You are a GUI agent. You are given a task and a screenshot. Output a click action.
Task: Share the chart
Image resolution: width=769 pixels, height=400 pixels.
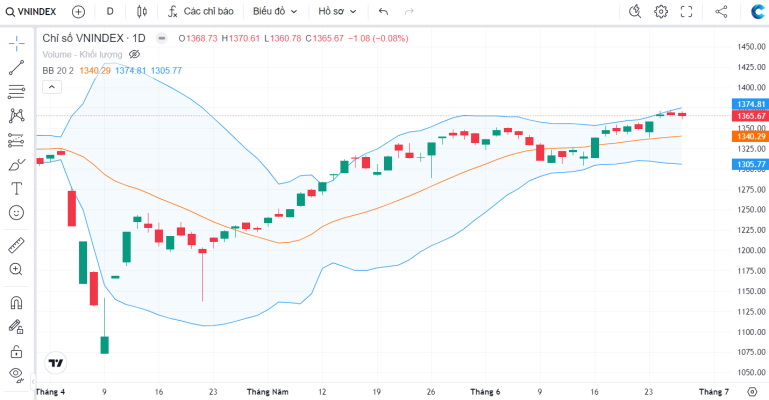(x=721, y=11)
